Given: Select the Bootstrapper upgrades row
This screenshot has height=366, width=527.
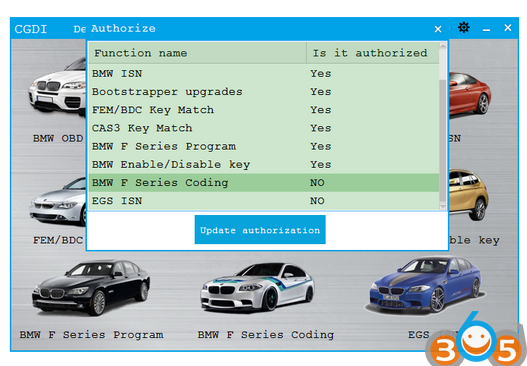Looking at the screenshot, I should click(x=264, y=91).
